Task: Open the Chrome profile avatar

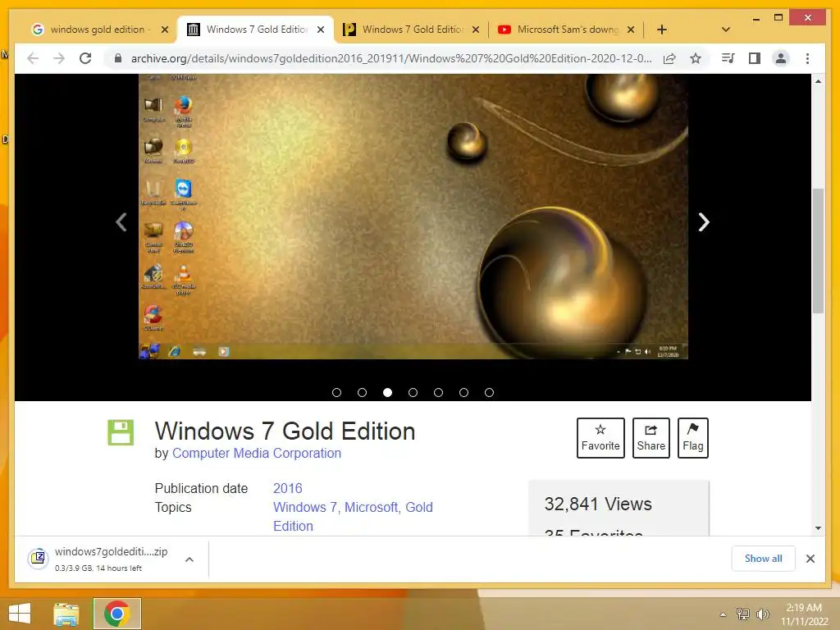Action: (x=781, y=58)
